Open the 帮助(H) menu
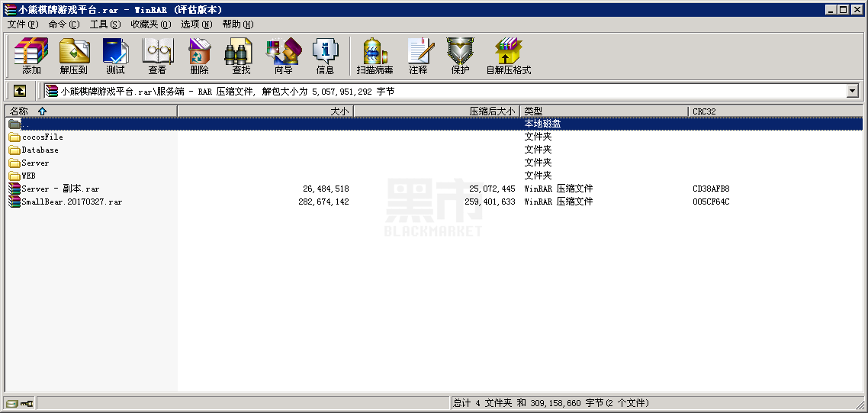The width and height of the screenshot is (868, 413). point(237,24)
